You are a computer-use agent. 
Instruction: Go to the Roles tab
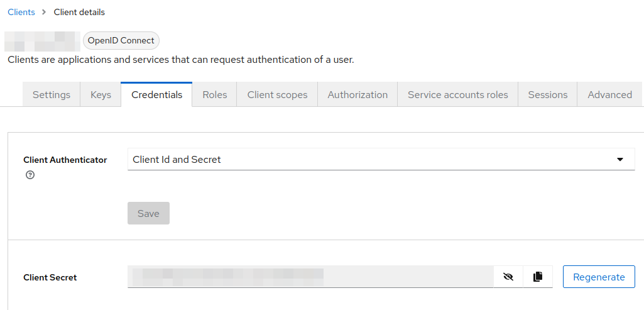point(214,94)
